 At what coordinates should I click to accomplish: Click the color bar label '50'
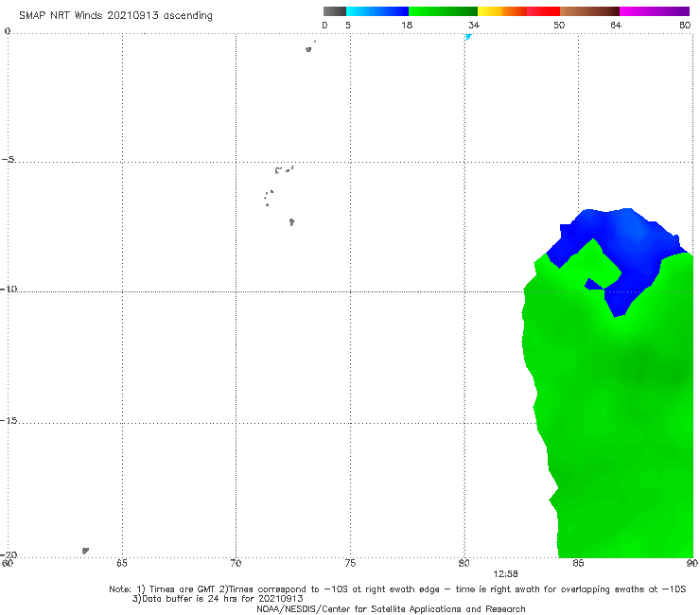click(559, 25)
